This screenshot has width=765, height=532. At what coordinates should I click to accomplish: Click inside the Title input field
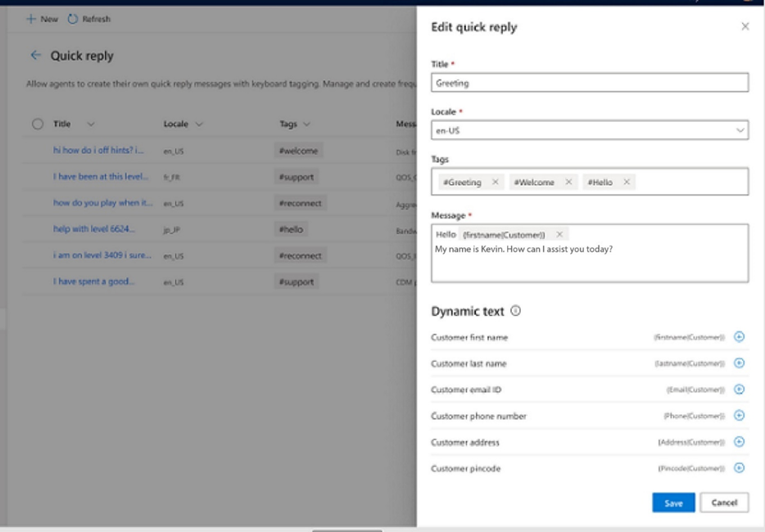589,83
